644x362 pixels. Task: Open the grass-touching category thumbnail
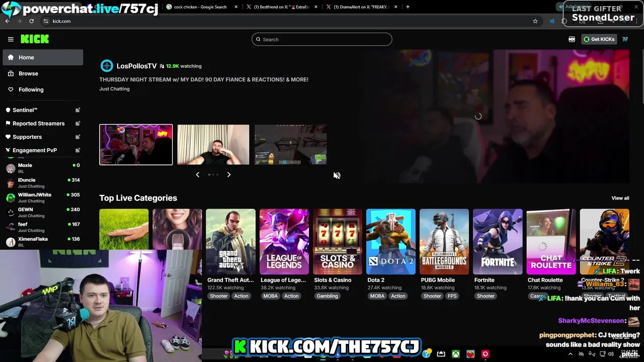pos(124,229)
